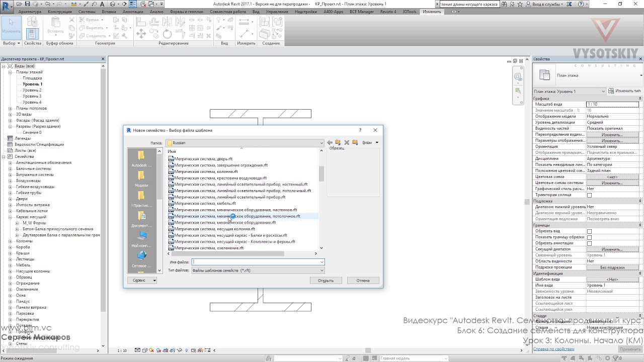Toggle Траектория солнца checkbox
This screenshot has width=644, height=362.
[589, 195]
